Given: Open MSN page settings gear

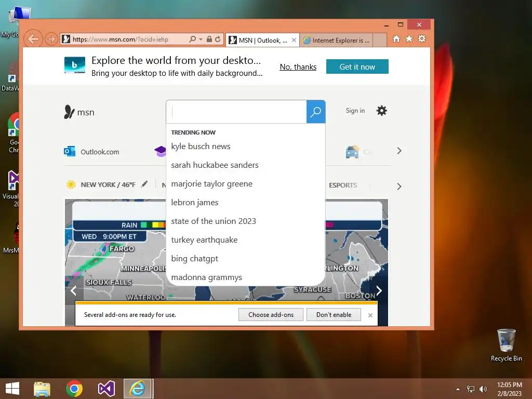Looking at the screenshot, I should click(x=382, y=111).
